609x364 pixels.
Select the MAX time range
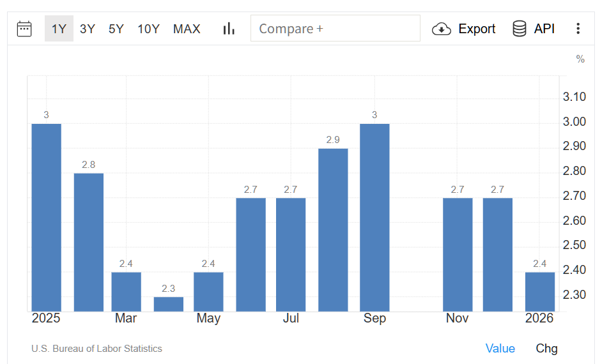[x=187, y=29]
